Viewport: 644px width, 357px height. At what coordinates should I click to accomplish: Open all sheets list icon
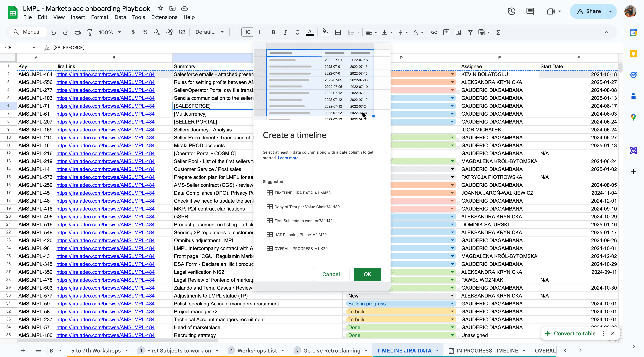(x=38, y=350)
